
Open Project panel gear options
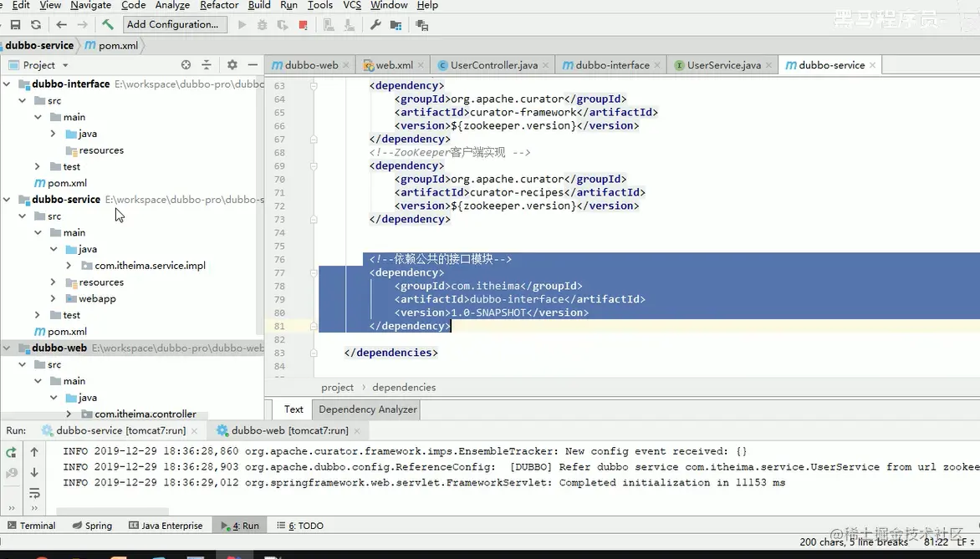[x=232, y=65]
